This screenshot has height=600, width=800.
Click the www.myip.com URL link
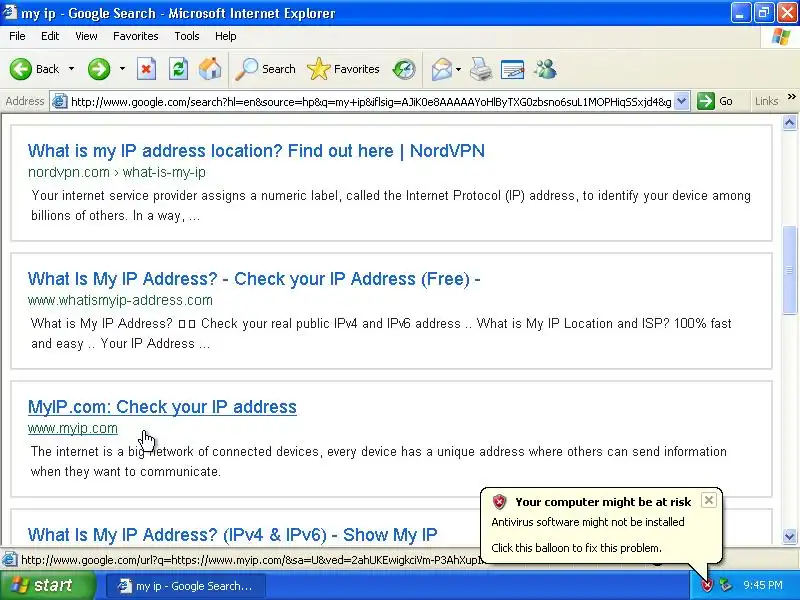[72, 428]
